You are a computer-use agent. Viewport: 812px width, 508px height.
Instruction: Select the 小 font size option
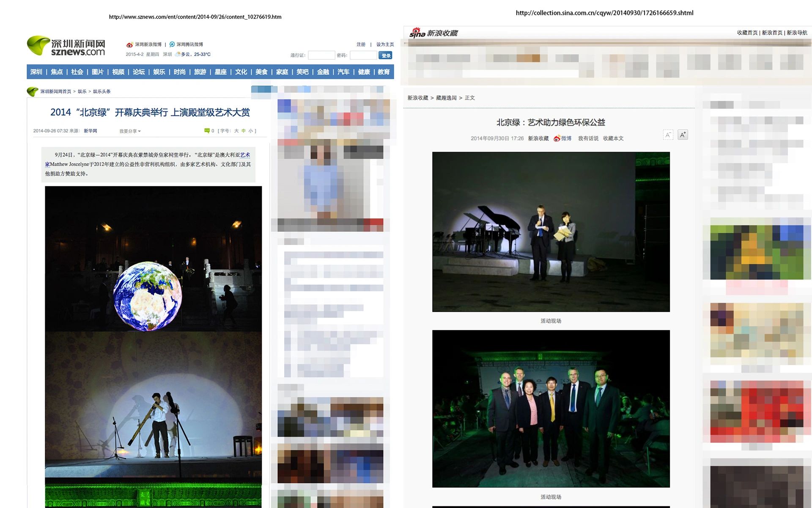tap(250, 131)
